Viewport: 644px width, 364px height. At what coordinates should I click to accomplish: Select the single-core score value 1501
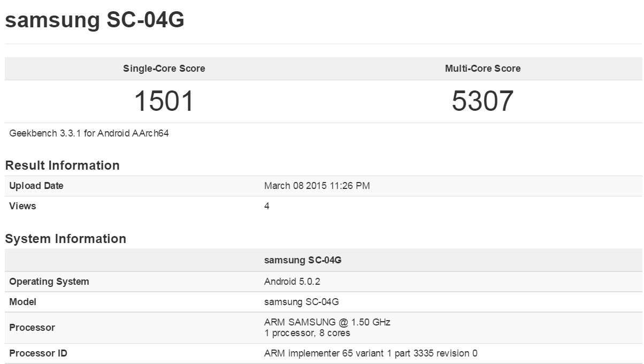click(x=164, y=101)
